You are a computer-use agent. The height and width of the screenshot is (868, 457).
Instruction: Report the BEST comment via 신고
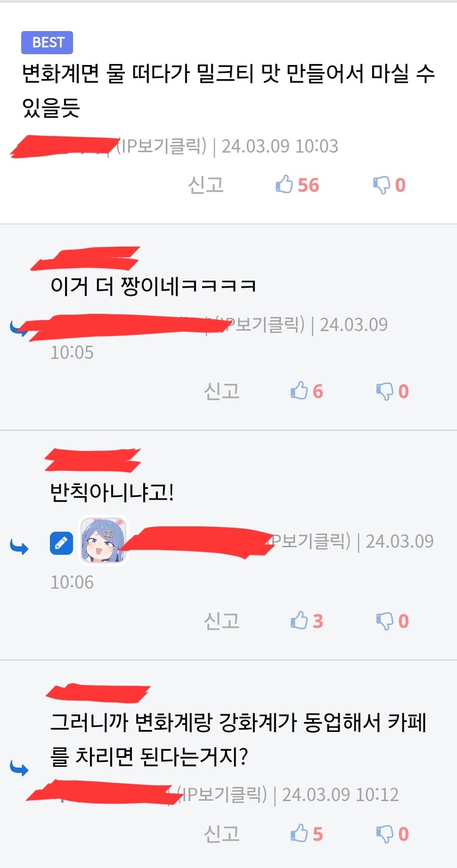coord(206,185)
